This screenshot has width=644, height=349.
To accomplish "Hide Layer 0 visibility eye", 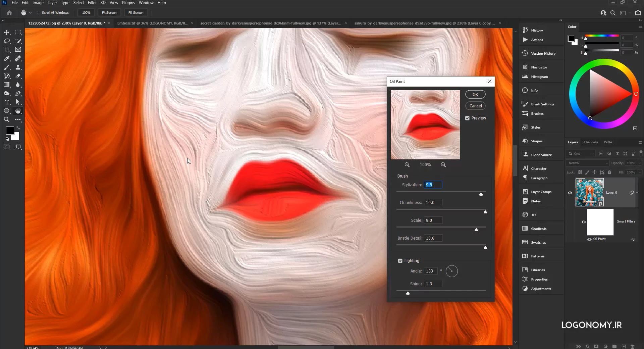I will tap(570, 193).
